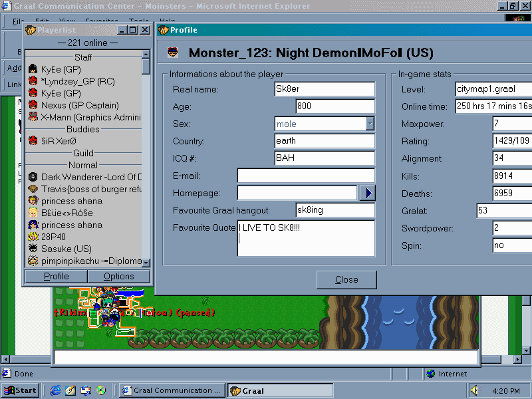Click §iR XerØ buddy avatar icon
Image resolution: width=532 pixels, height=399 pixels.
[x=33, y=141]
